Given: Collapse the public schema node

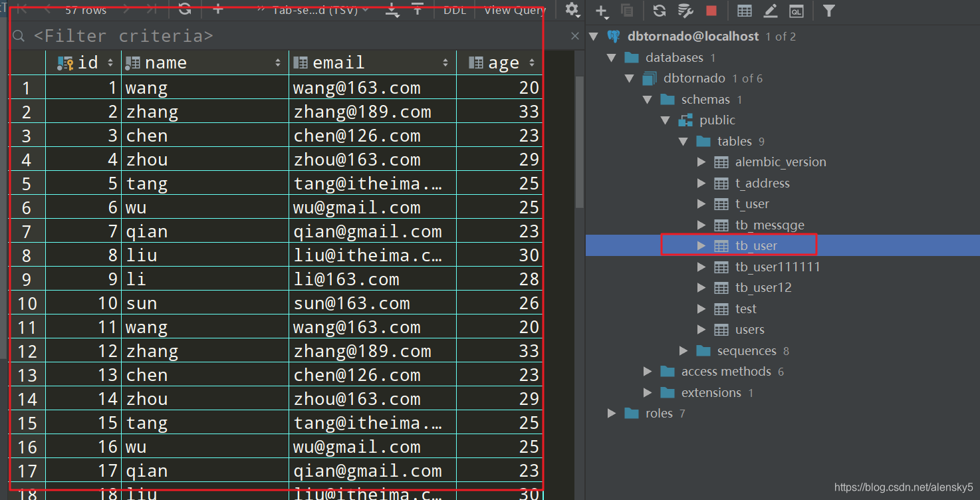Looking at the screenshot, I should coord(666,120).
